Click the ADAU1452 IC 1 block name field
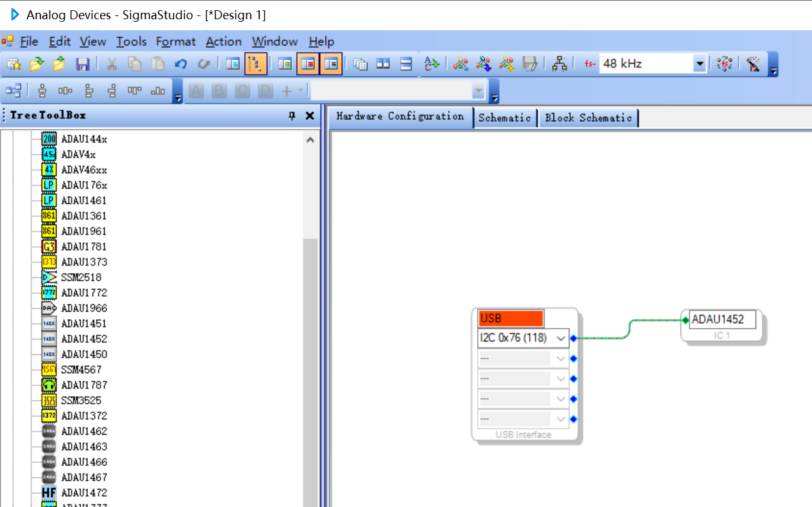The width and height of the screenshot is (812, 507). click(723, 319)
